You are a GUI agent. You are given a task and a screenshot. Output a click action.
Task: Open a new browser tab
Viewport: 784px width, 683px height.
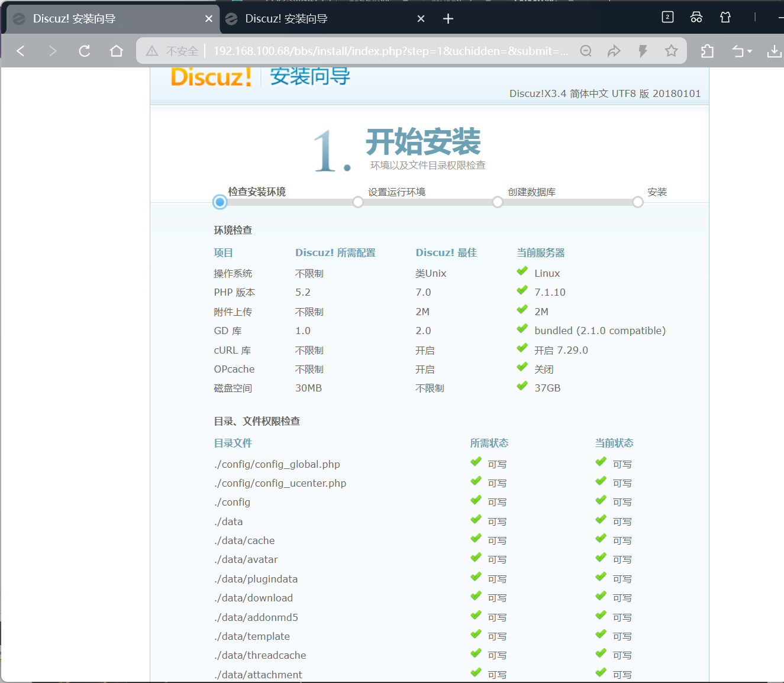click(448, 19)
